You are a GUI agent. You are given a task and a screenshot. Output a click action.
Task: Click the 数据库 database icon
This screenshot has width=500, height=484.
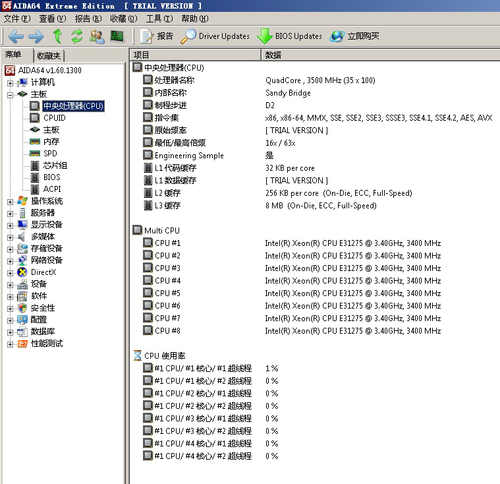tap(22, 332)
